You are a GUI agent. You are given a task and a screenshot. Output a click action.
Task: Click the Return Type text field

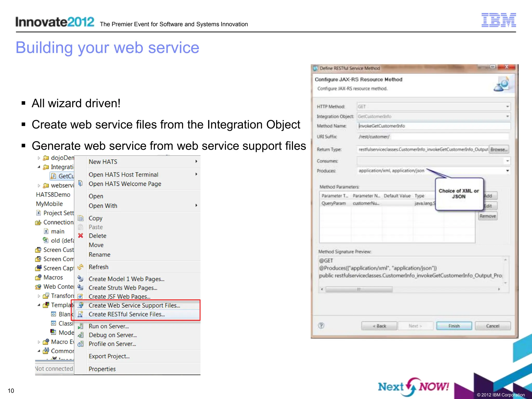pos(423,149)
